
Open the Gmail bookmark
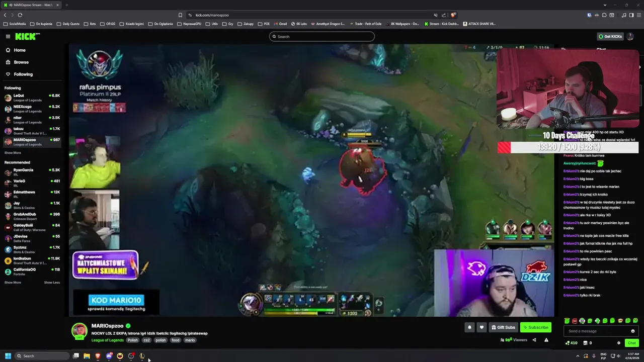coord(280,24)
